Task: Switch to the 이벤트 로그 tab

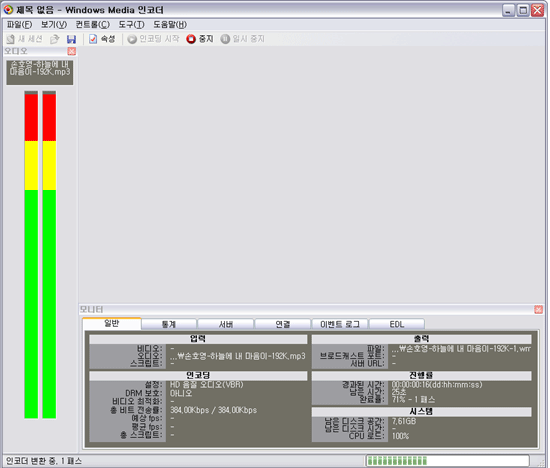Action: point(340,325)
